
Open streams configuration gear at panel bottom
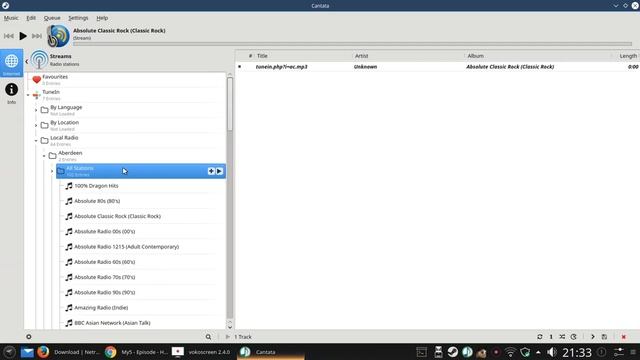click(x=29, y=337)
